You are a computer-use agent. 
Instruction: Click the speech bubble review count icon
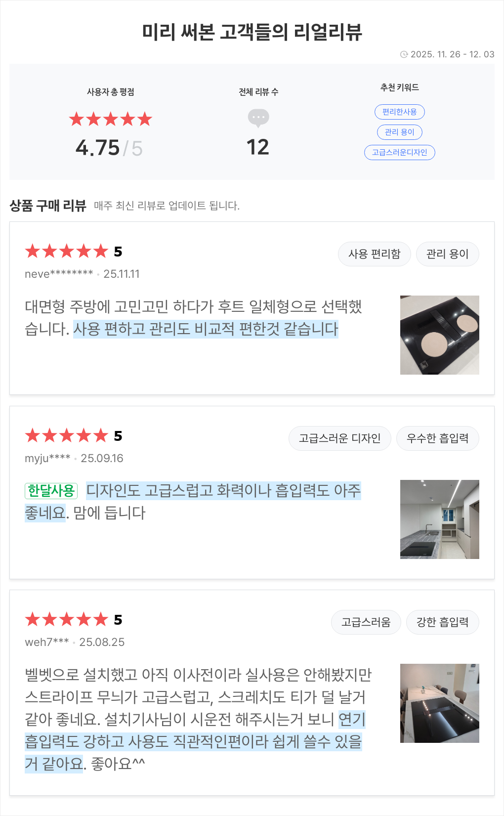[258, 118]
